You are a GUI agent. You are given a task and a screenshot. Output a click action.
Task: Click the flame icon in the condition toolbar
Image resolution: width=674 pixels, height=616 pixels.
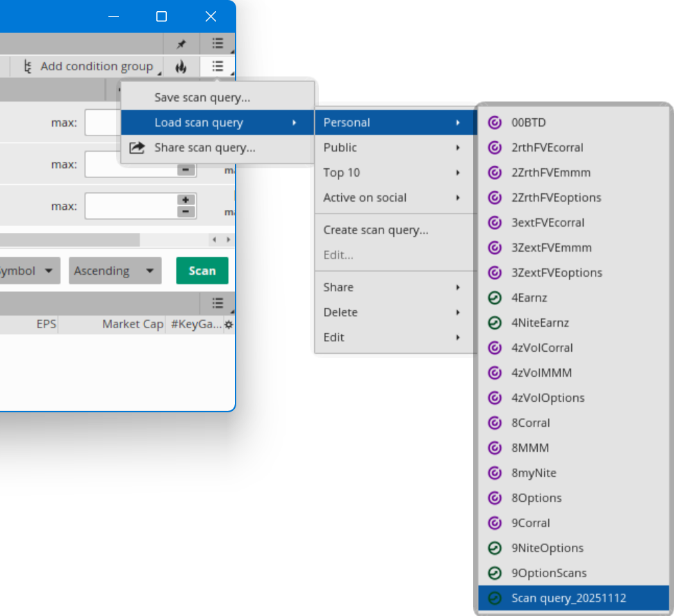tap(181, 67)
